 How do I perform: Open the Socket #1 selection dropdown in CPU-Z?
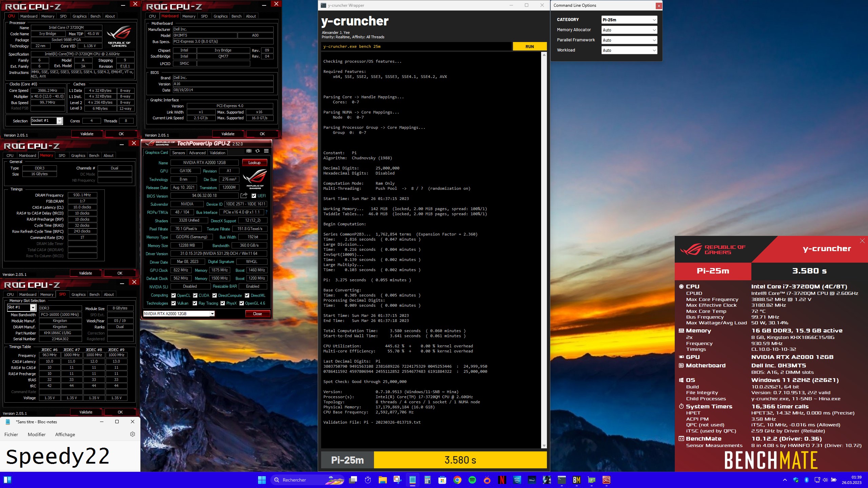[x=47, y=121]
